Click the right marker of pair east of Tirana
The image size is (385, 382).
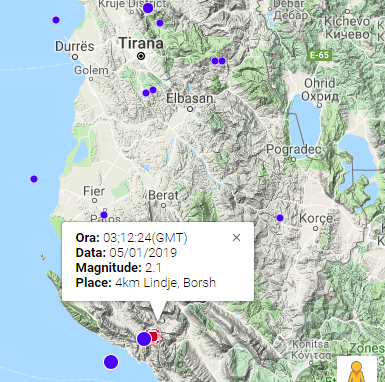coord(222,61)
